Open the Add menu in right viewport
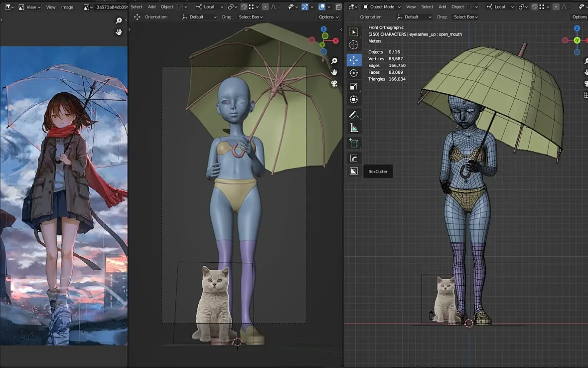 (x=442, y=7)
